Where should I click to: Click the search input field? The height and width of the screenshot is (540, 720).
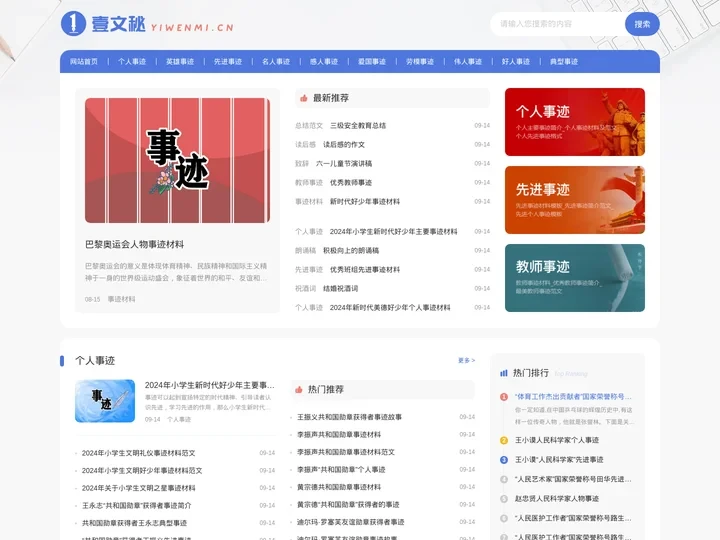557,24
